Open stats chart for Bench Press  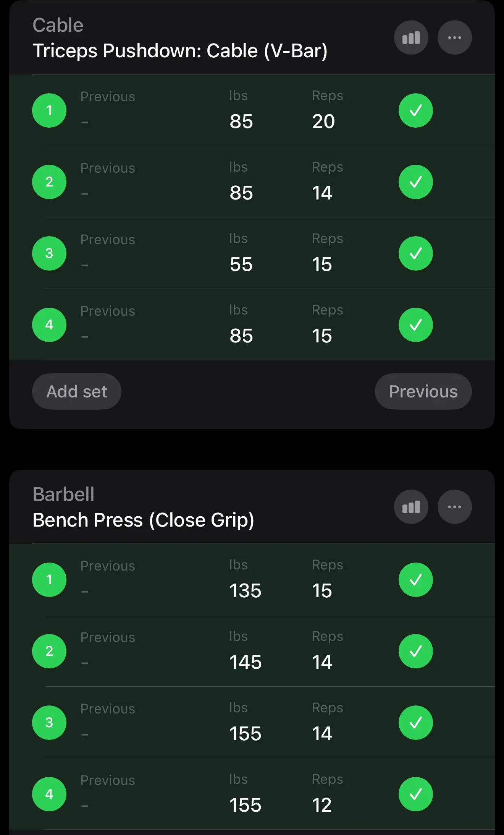coord(411,507)
